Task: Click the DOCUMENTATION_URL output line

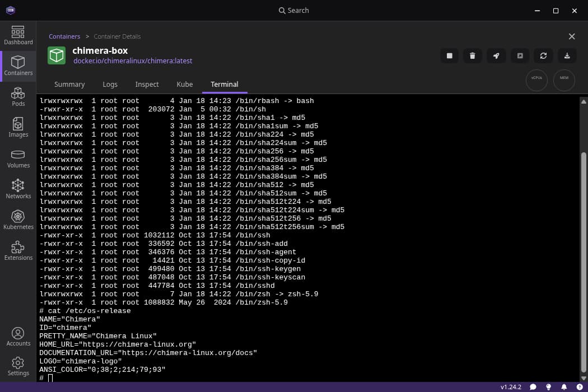Action: [148, 353]
